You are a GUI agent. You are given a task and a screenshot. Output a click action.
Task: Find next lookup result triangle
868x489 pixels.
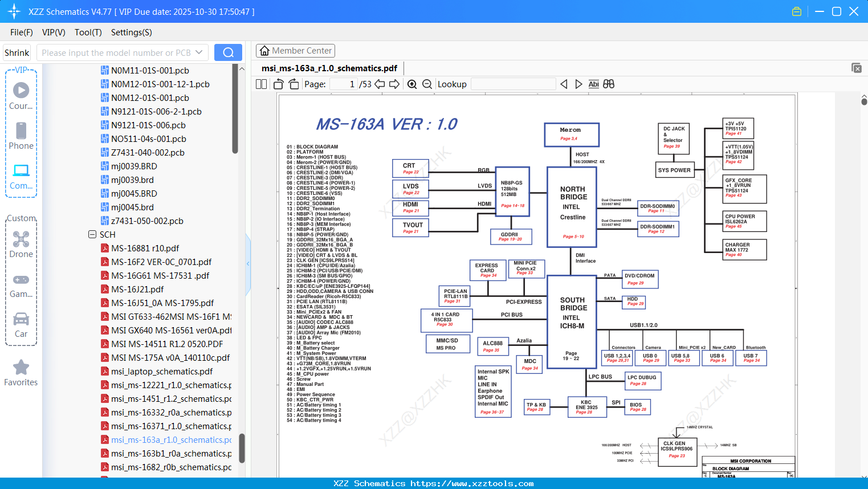pos(578,84)
